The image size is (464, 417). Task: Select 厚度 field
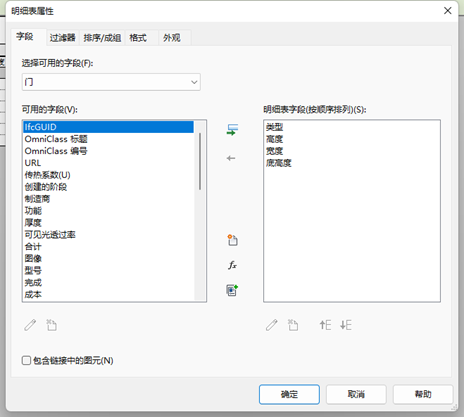[x=108, y=223]
